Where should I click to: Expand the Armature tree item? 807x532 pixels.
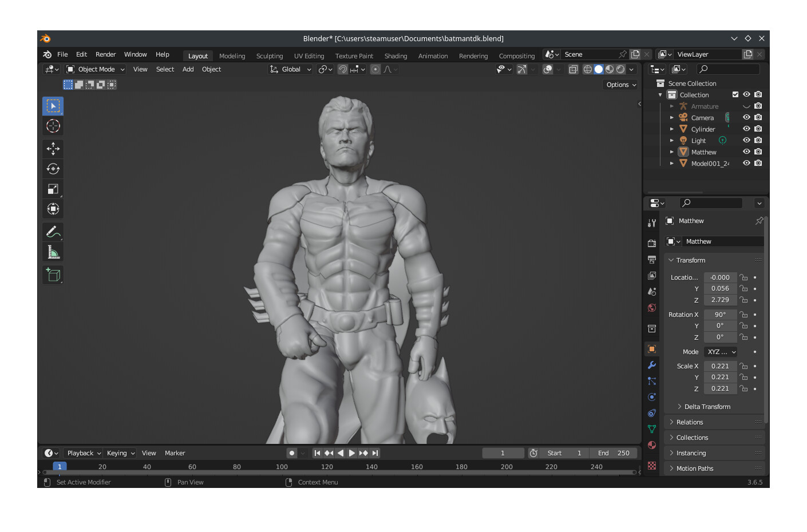coord(672,106)
